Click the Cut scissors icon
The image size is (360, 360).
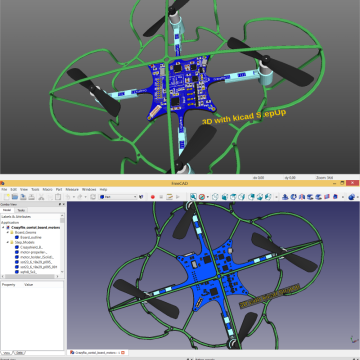tap(41, 197)
